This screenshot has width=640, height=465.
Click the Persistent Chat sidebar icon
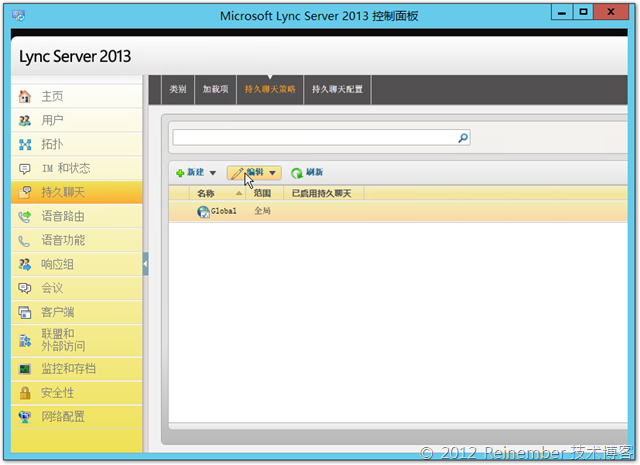[25, 192]
